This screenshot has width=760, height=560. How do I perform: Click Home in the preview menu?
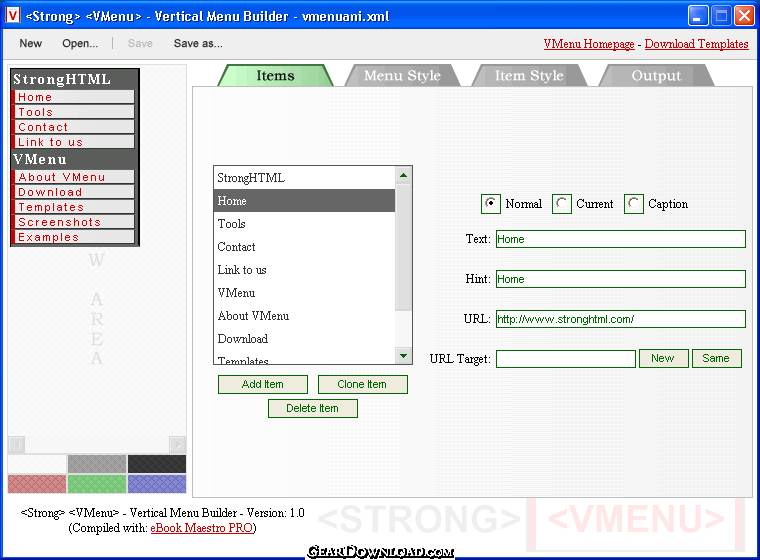pyautogui.click(x=73, y=97)
